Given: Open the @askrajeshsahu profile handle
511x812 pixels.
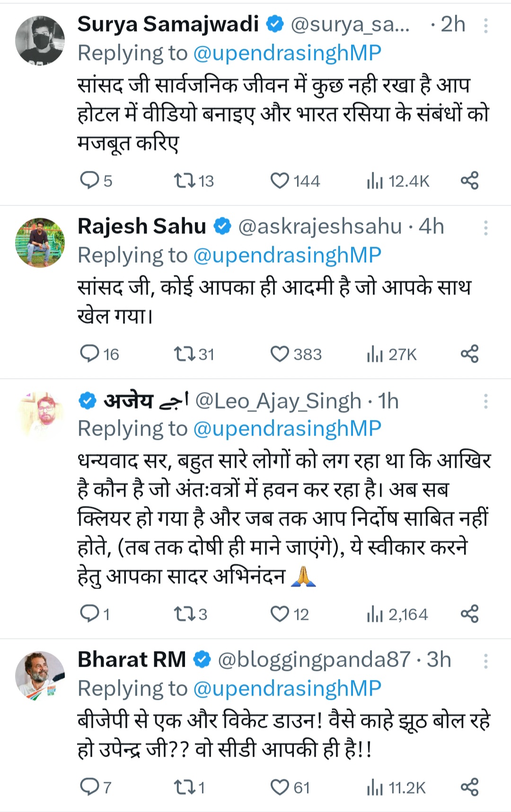Looking at the screenshot, I should 320,226.
